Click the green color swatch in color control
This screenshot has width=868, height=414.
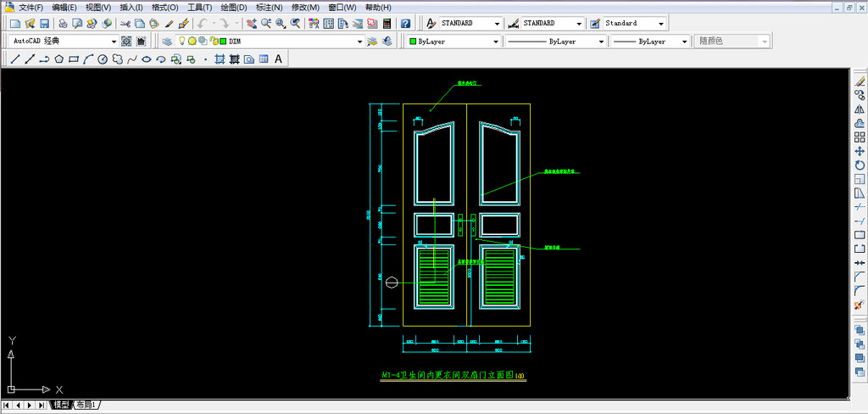[413, 41]
